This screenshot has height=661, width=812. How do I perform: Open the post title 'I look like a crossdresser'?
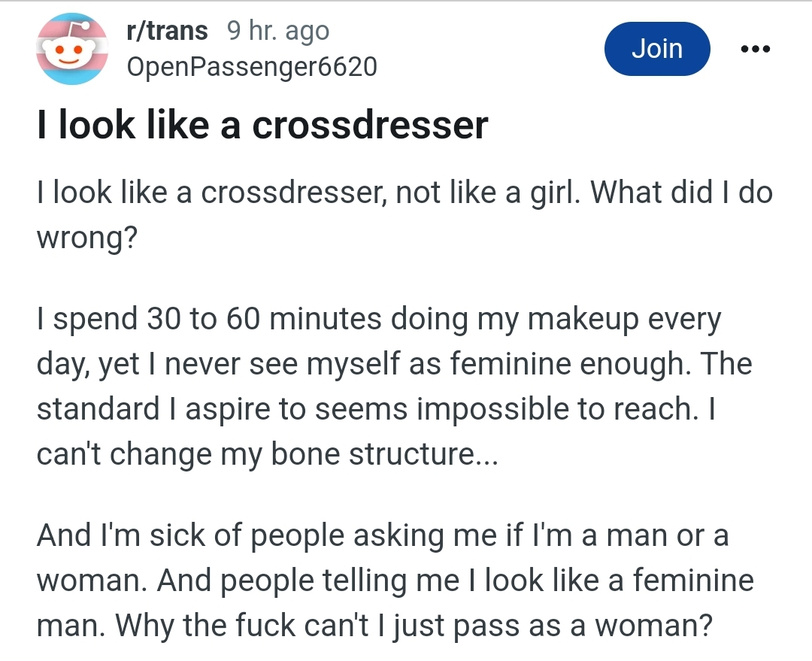click(262, 125)
